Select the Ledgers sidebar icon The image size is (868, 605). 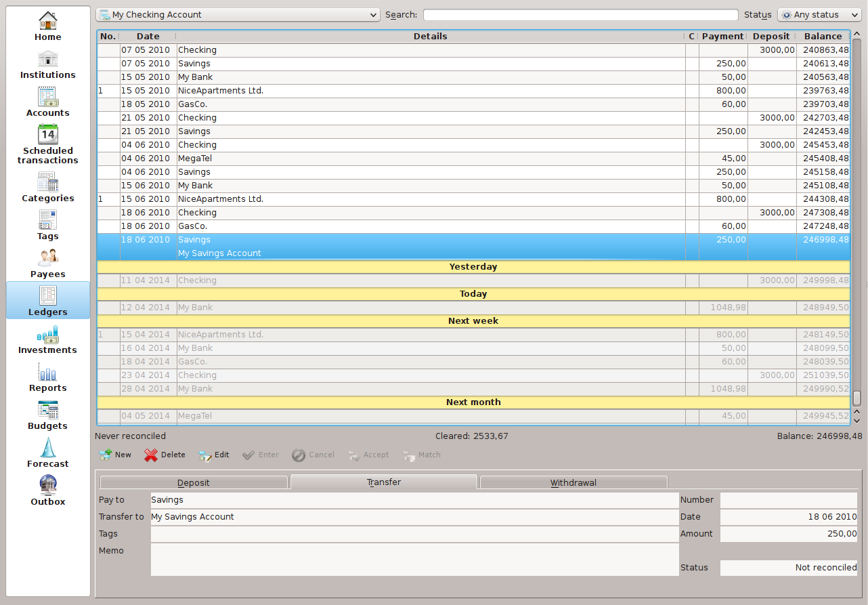[x=48, y=301]
